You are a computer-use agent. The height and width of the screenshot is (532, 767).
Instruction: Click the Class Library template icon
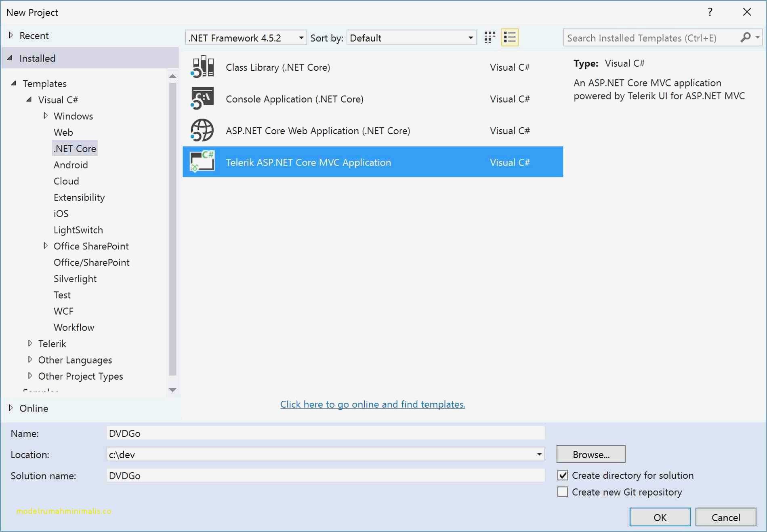[202, 67]
